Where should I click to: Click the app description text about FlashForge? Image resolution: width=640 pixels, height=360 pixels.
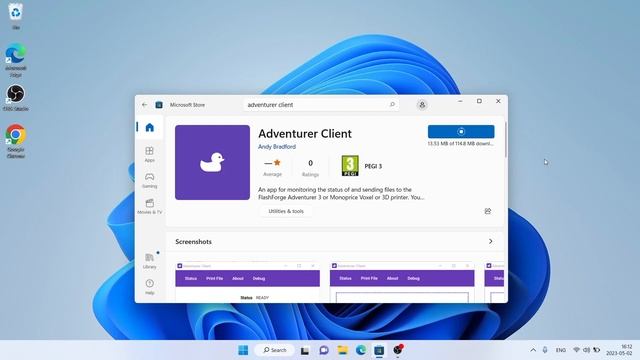tap(341, 193)
